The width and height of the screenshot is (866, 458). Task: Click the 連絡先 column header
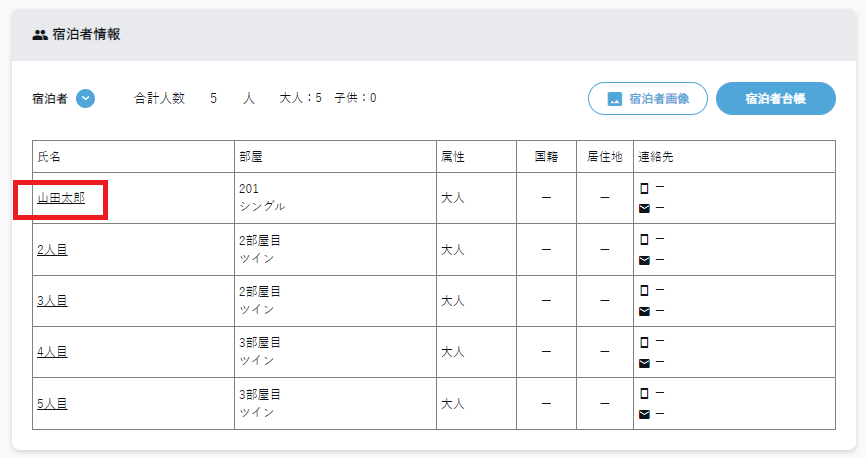point(656,157)
